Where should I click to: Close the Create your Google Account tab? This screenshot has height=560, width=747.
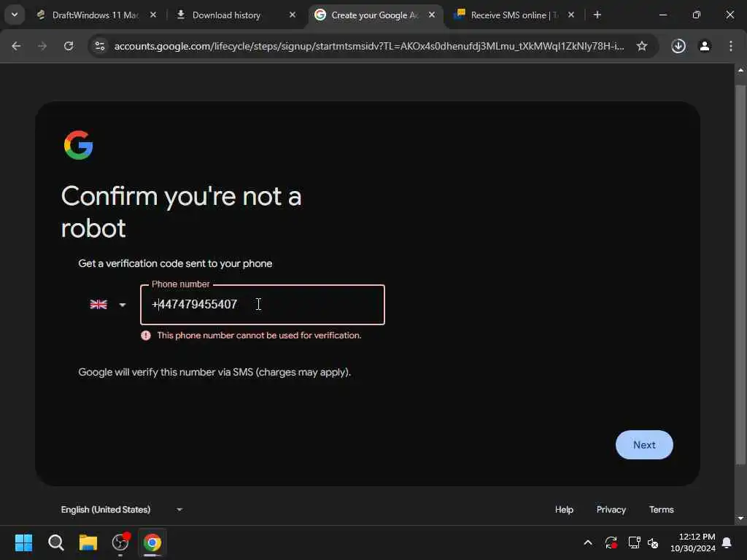point(432,15)
